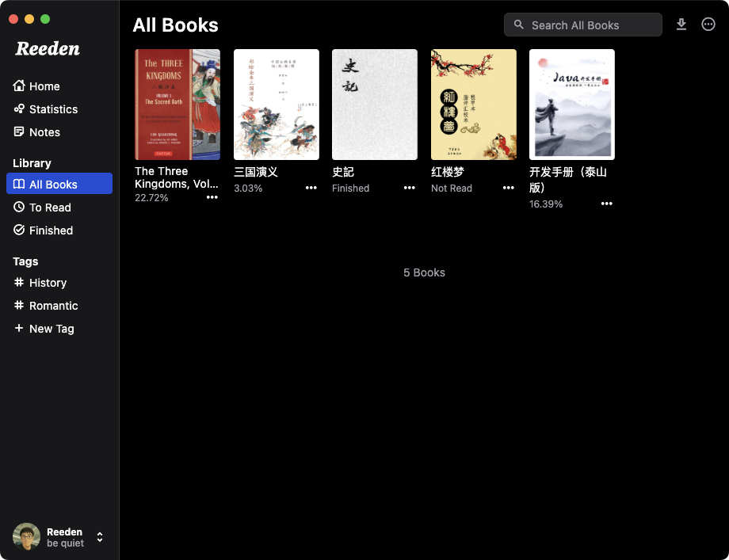
Task: Expand the account options chevron
Action: click(100, 537)
